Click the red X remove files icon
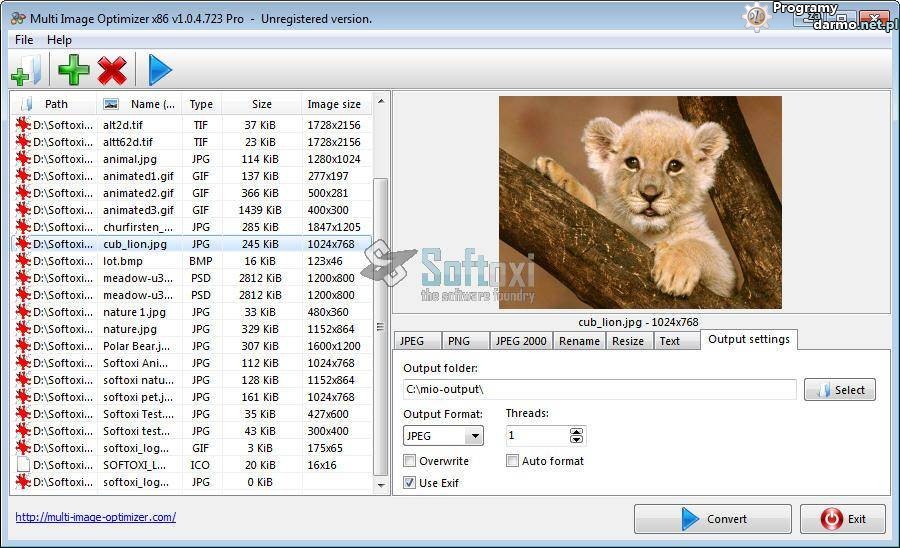Viewport: 900px width, 548px height. click(x=112, y=70)
